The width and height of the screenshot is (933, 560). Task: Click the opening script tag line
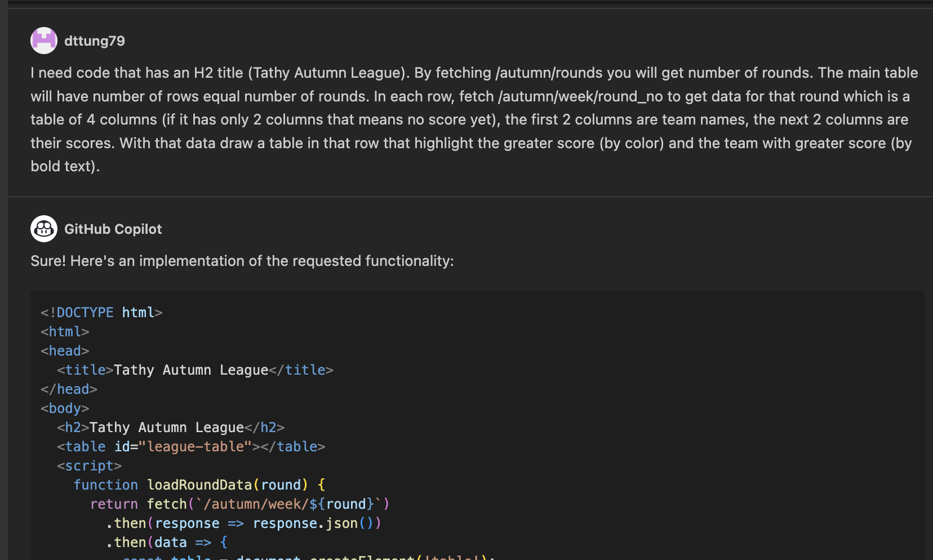(89, 466)
